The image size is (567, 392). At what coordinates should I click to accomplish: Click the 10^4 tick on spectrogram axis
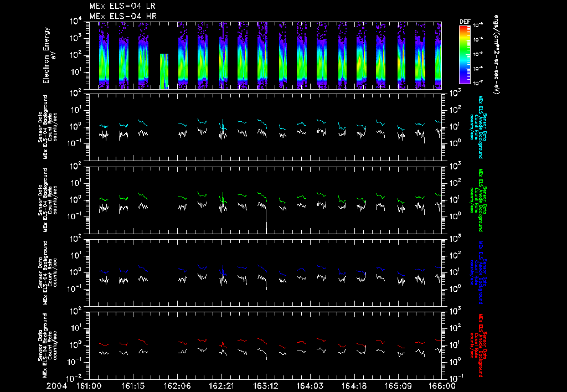coord(76,22)
